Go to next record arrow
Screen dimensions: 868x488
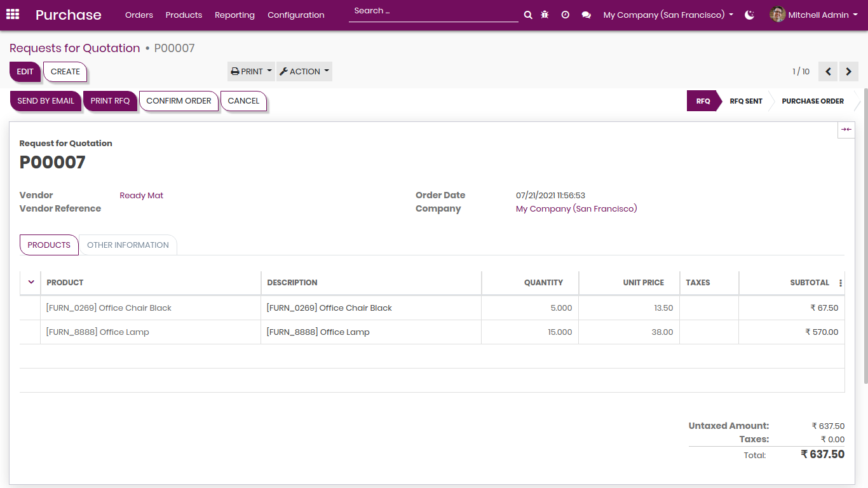[x=849, y=72]
